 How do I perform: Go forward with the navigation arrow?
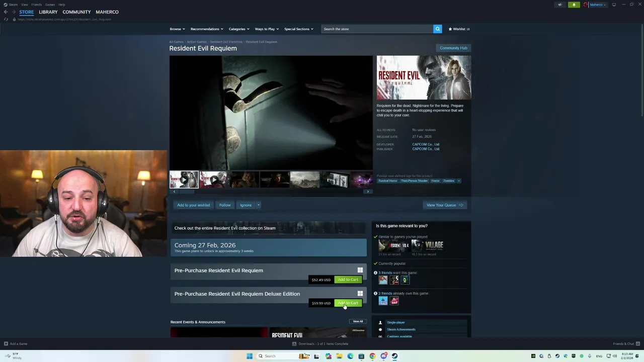[14, 12]
